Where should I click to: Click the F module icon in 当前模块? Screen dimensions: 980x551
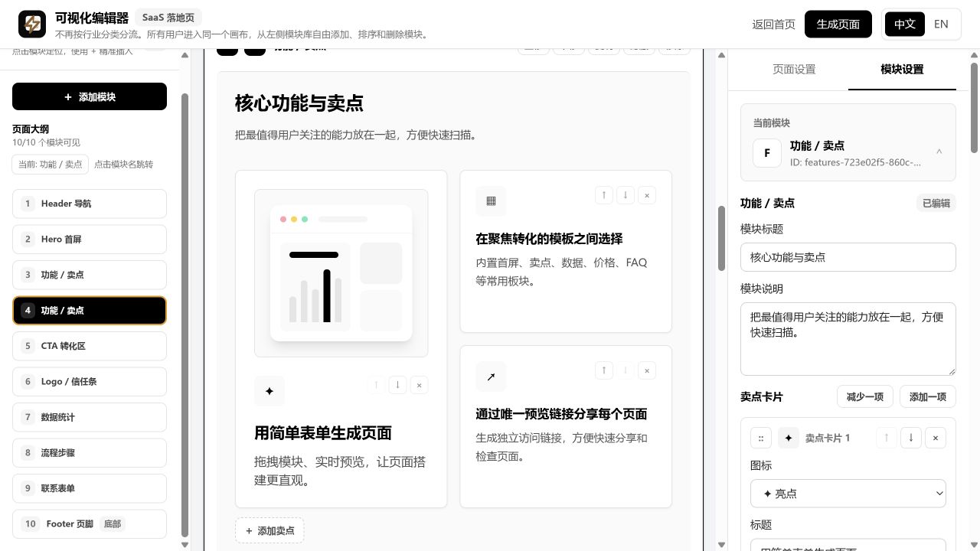pos(767,153)
